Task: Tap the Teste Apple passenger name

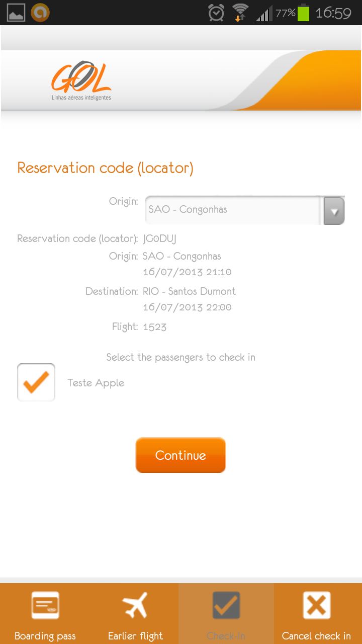Action: click(96, 383)
